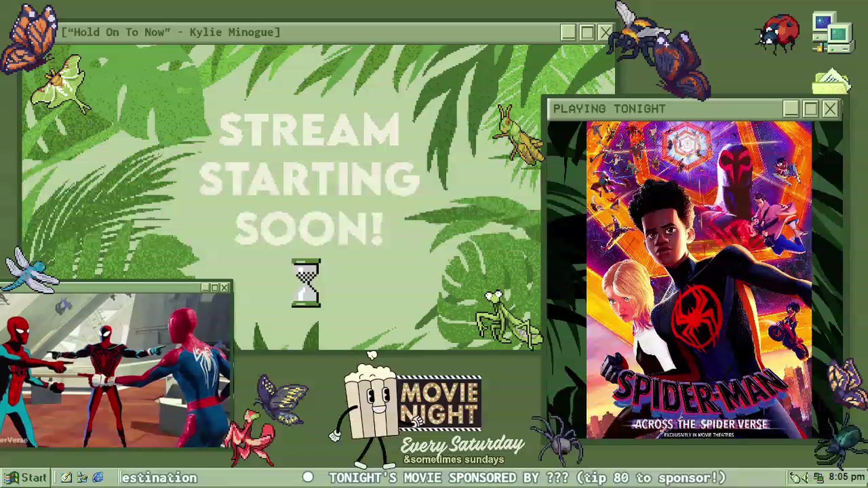The width and height of the screenshot is (868, 488).
Task: Click the hourglass loading icon
Action: pyautogui.click(x=306, y=283)
